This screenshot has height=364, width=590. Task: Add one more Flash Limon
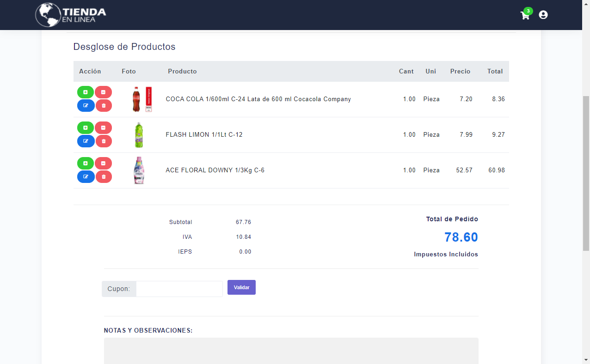(x=86, y=128)
